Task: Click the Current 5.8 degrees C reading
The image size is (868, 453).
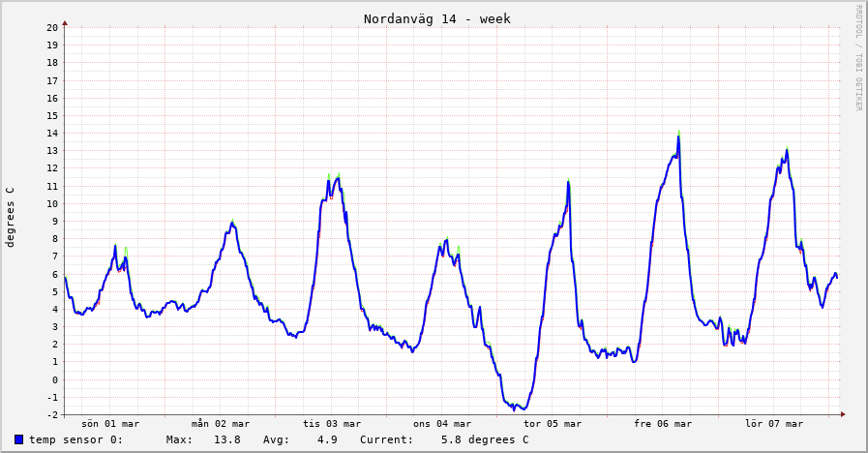Action: pyautogui.click(x=484, y=439)
